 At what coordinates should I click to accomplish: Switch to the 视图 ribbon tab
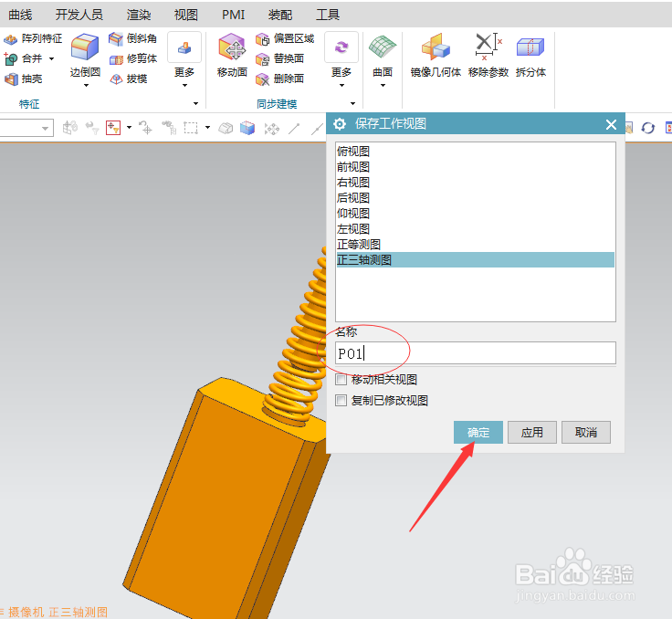(x=185, y=15)
